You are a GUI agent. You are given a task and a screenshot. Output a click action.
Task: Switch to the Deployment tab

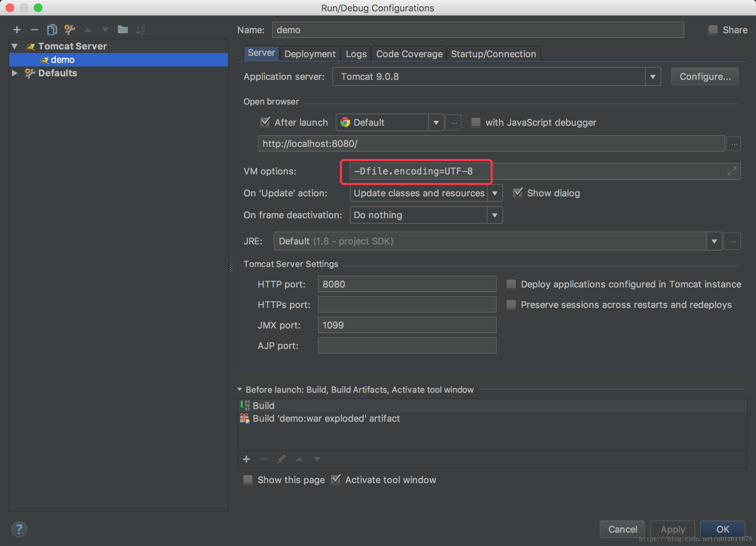coord(310,54)
